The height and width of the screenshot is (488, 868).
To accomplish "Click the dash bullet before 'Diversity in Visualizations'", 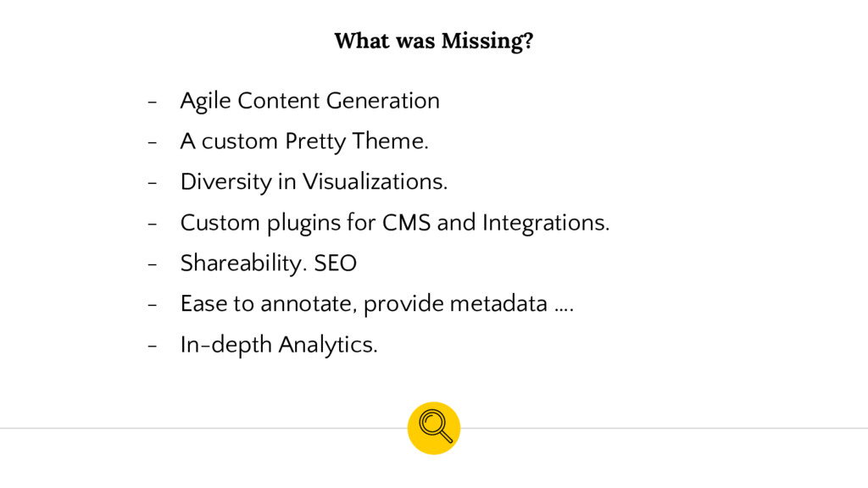I will (x=153, y=183).
